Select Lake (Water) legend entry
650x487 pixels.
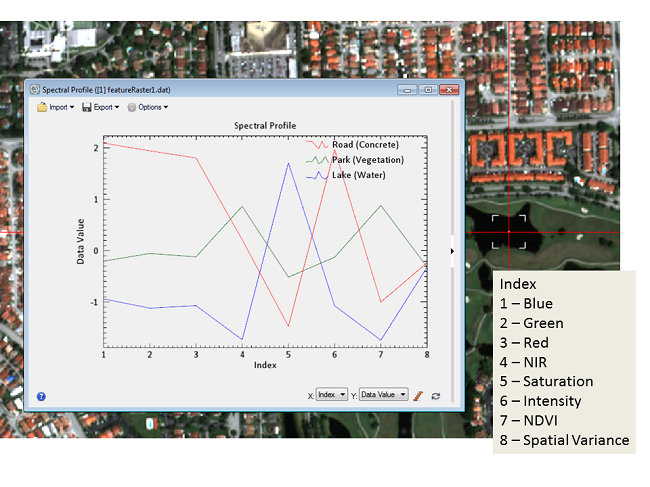click(x=358, y=175)
